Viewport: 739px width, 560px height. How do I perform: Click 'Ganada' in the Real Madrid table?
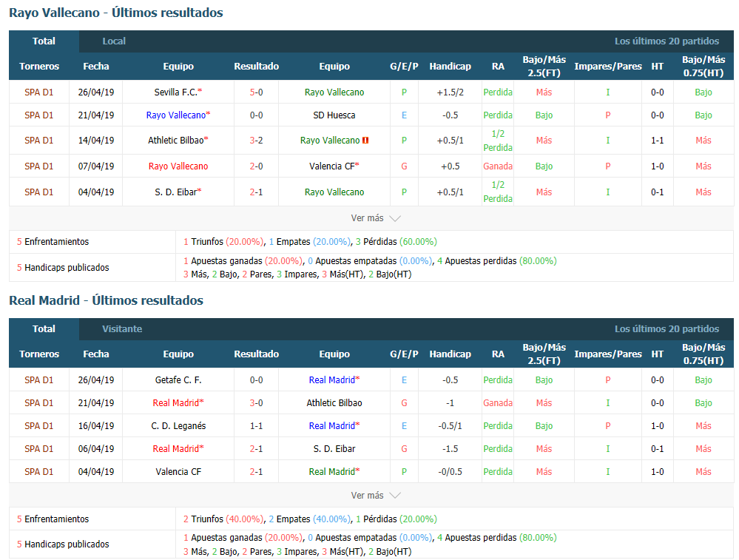coord(498,403)
